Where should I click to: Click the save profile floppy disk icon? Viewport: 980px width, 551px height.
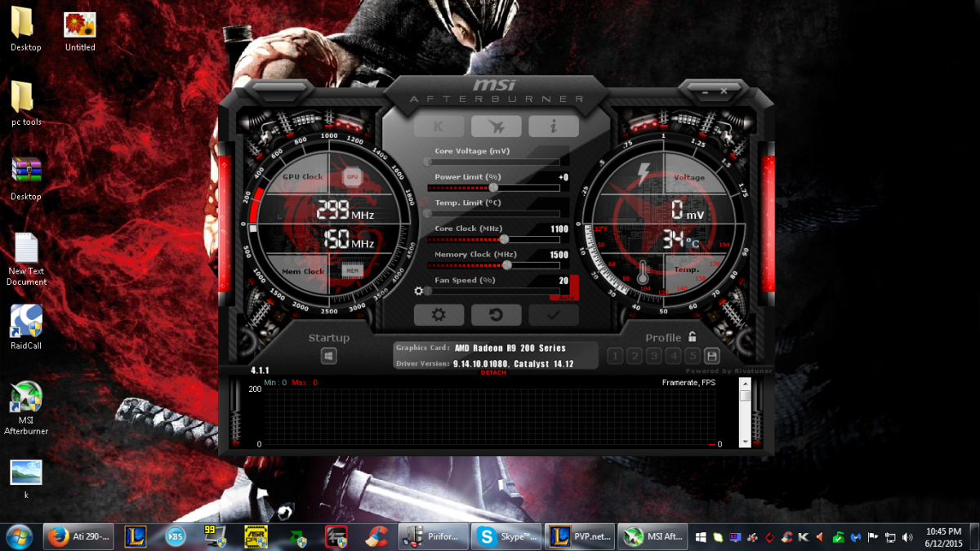click(x=711, y=356)
